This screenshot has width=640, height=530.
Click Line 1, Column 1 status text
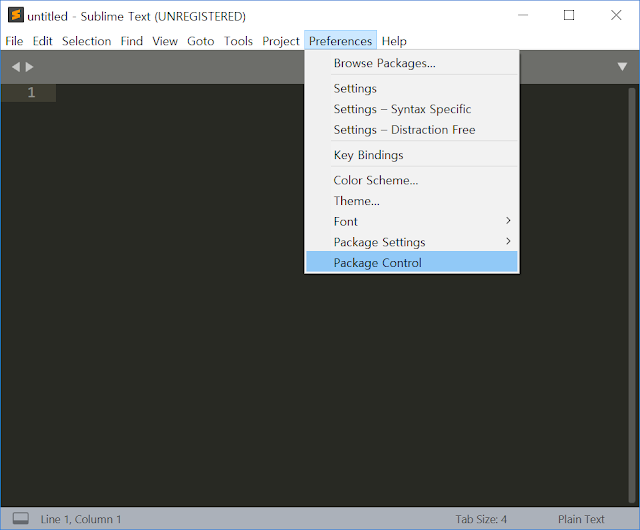coord(81,519)
